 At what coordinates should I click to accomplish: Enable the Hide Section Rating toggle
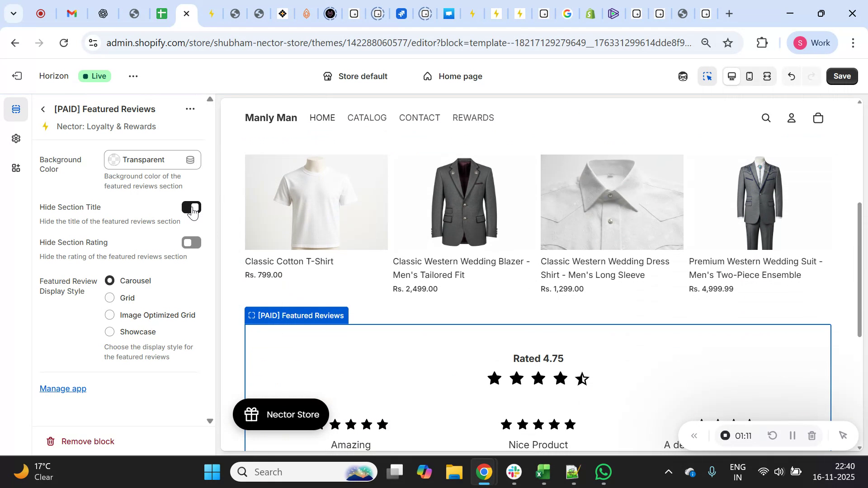(191, 242)
